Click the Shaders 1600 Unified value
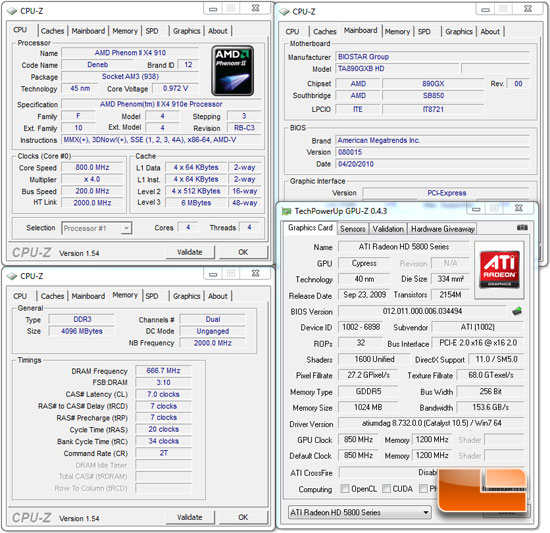The image size is (550, 533). [374, 359]
